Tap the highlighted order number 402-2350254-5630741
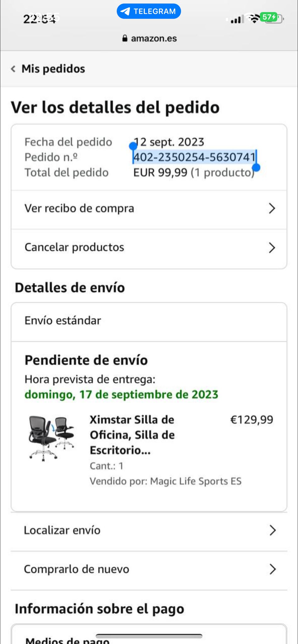This screenshot has height=644, width=298. click(x=194, y=157)
